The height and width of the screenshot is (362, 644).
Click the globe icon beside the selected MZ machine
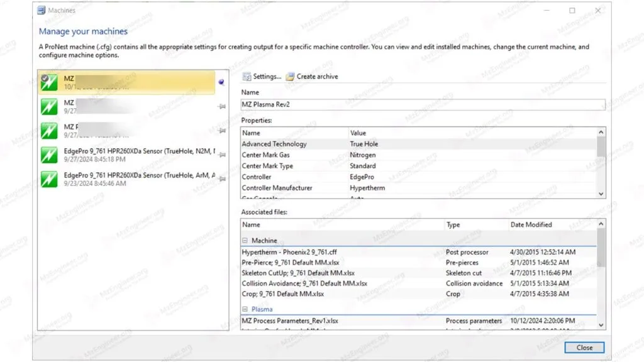click(x=221, y=82)
